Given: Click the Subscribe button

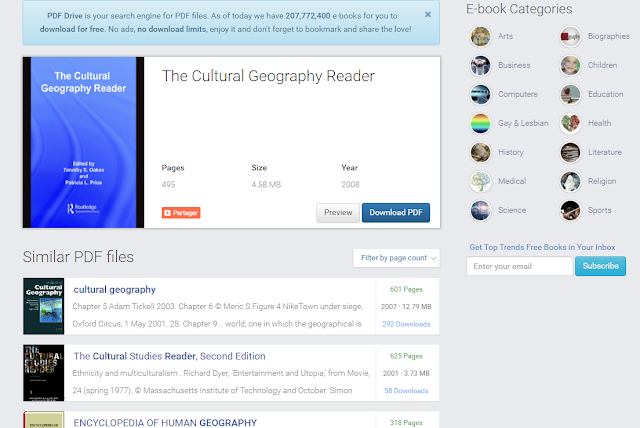Looking at the screenshot, I should click(x=600, y=266).
